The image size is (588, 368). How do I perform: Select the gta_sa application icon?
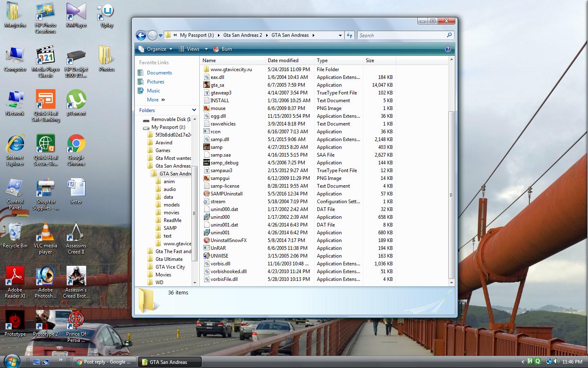(207, 85)
